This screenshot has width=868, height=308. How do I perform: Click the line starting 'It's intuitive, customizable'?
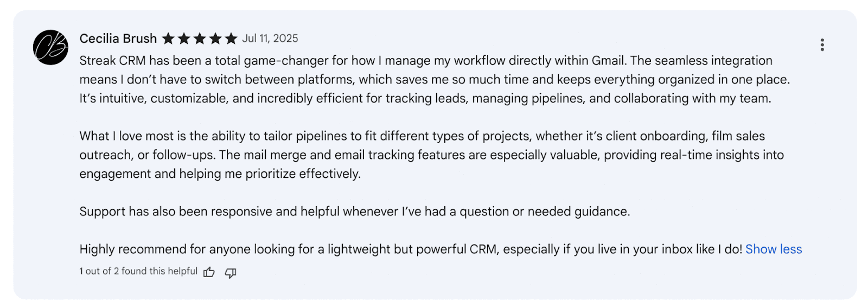425,98
